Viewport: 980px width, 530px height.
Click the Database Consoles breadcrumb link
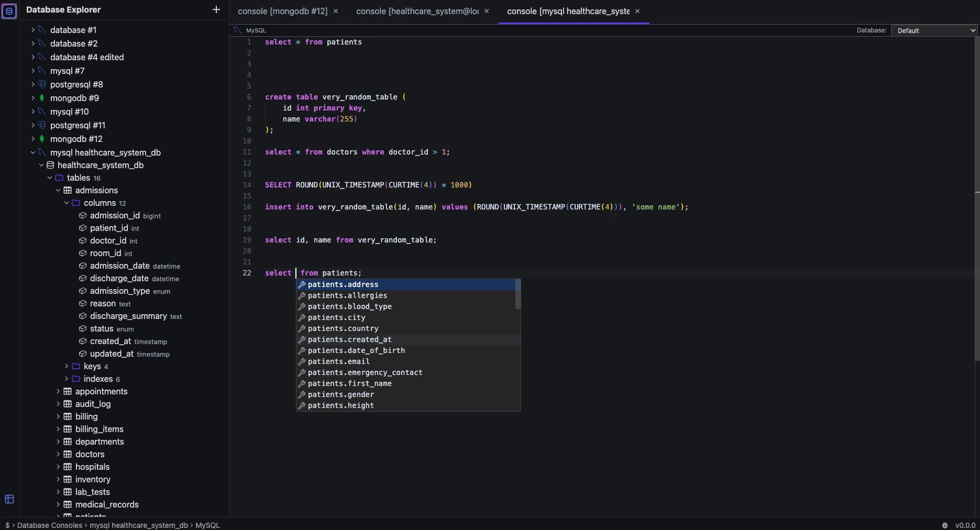click(50, 525)
